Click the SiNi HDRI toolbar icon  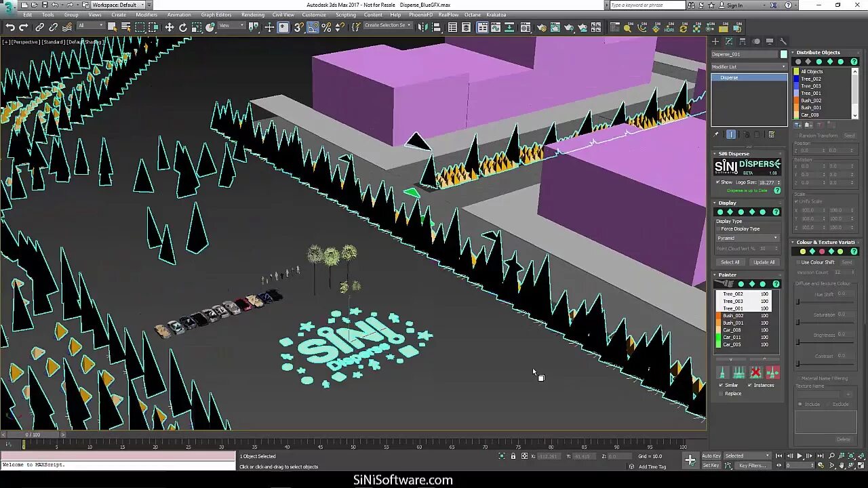pos(669,28)
